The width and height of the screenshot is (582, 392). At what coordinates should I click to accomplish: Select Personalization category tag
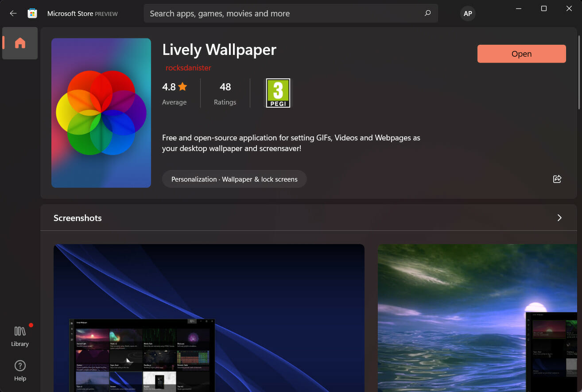[234, 179]
